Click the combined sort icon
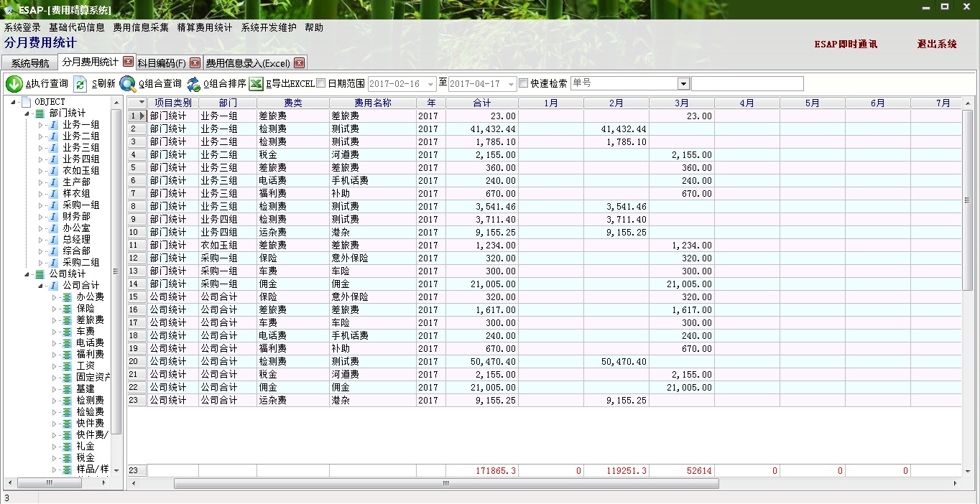The image size is (980, 504). pos(194,84)
